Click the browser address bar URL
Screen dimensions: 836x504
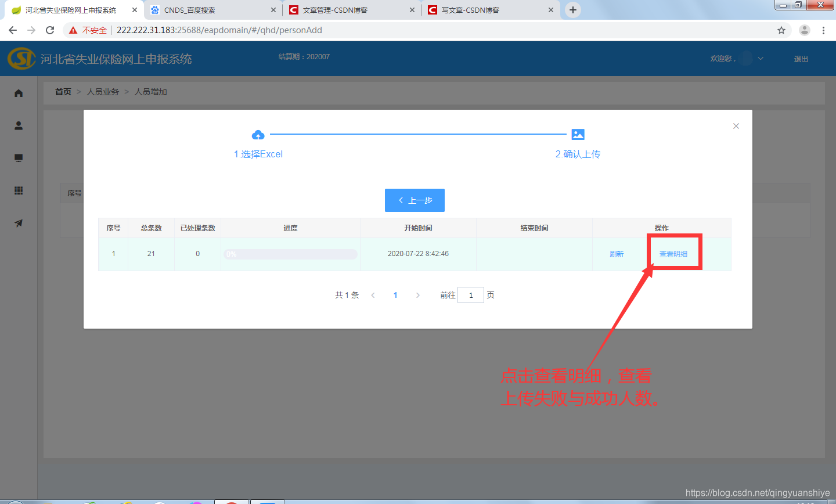[x=219, y=30]
